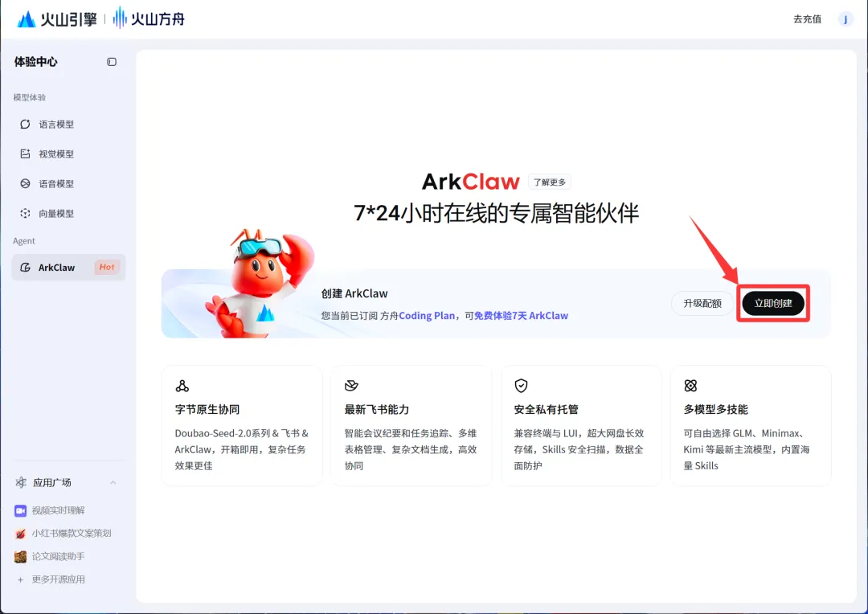
Task: Click the 最新飞书能力 card title
Action: pos(376,409)
